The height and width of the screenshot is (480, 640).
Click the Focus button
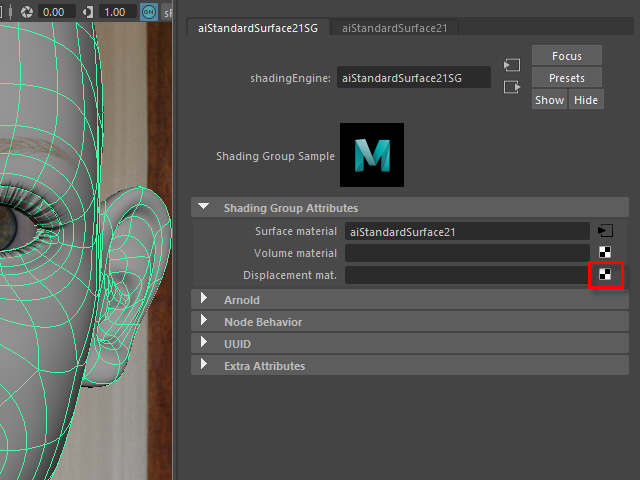click(x=567, y=56)
